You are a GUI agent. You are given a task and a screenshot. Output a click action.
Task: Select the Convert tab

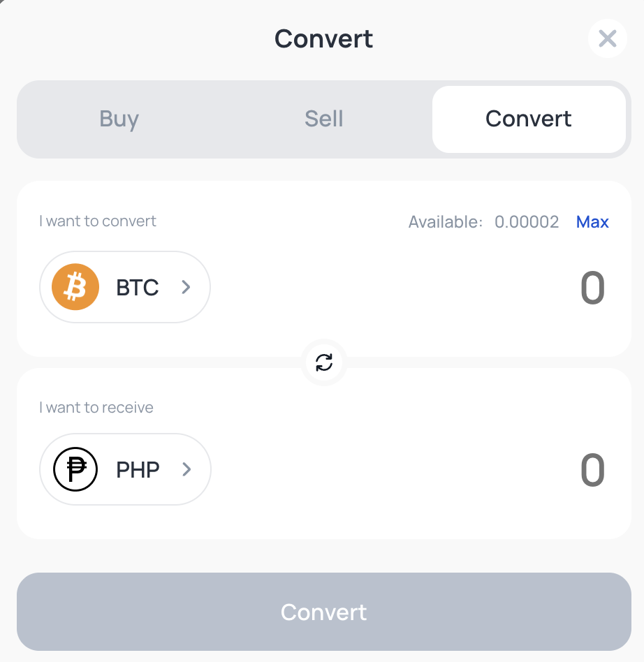click(528, 119)
